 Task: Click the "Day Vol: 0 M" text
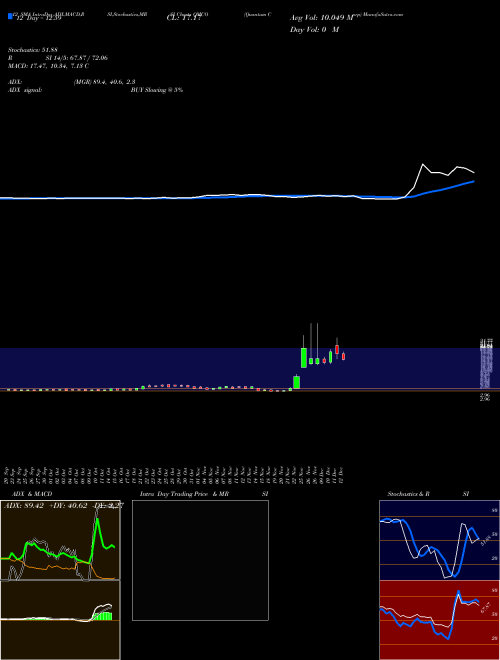(314, 30)
